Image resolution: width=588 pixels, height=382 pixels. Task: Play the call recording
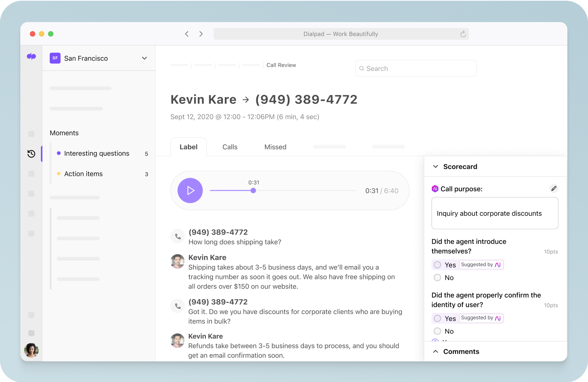pos(190,191)
